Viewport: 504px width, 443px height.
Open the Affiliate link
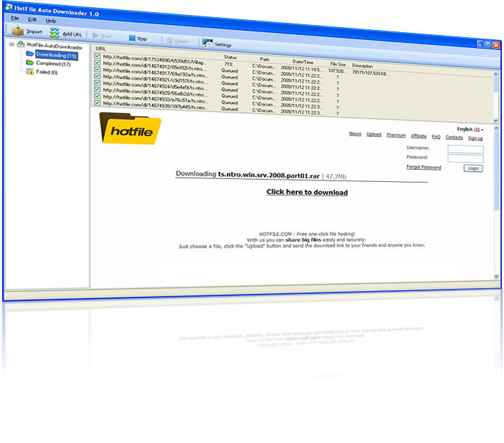pos(418,136)
